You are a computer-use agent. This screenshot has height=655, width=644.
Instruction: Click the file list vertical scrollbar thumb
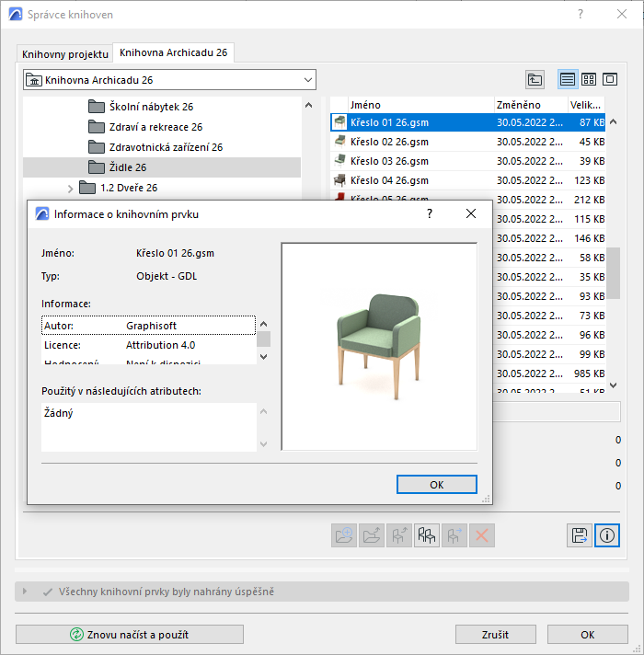pyautogui.click(x=613, y=273)
